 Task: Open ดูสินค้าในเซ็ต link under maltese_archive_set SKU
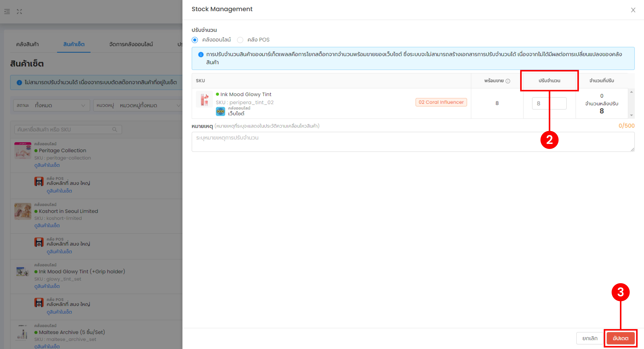[x=47, y=346]
